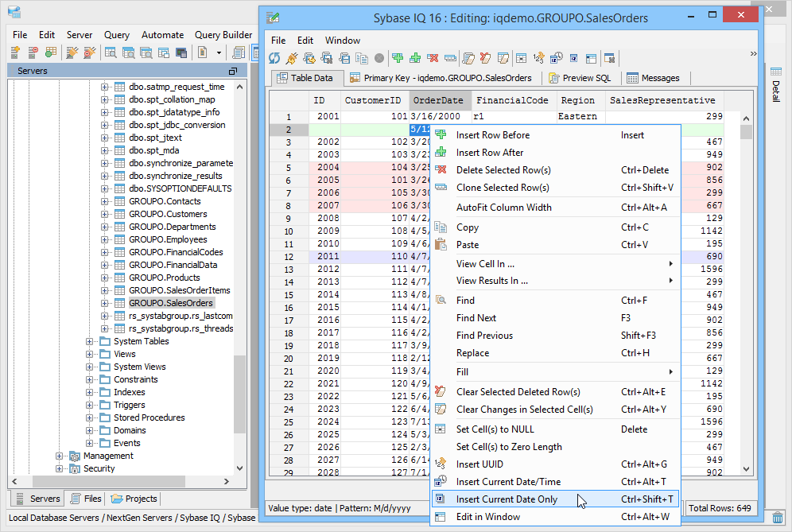Click the Edit in Window toolbar icon

(x=591, y=58)
